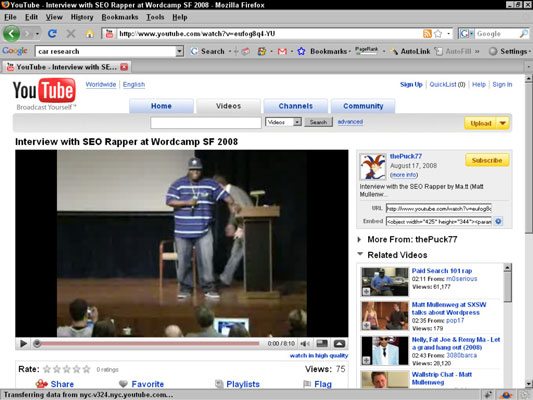Viewport: 533px width, 400px height.
Task: Click the thePuck77 jester avatar
Action: click(373, 167)
